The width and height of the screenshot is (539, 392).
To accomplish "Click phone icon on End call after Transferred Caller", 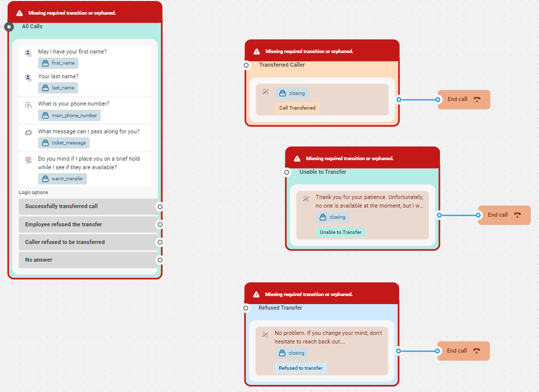I will click(477, 100).
